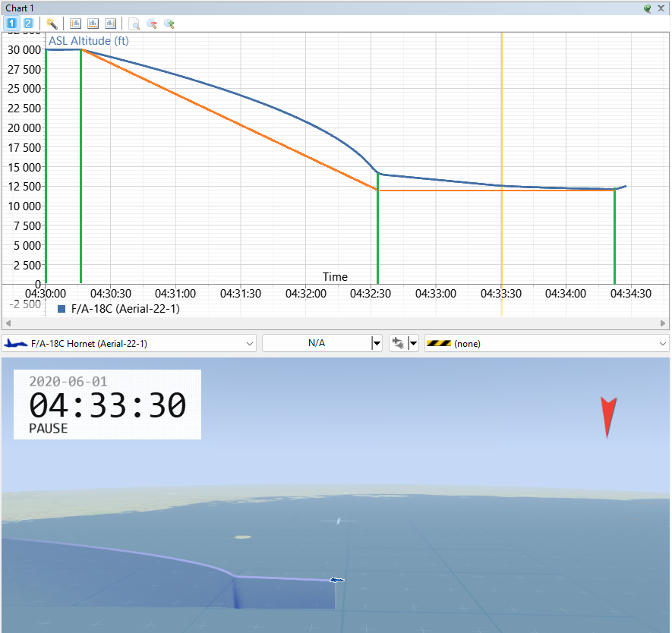The height and width of the screenshot is (633, 672).
Task: Zoom out the chart with minus magnifier
Action: pos(152,24)
